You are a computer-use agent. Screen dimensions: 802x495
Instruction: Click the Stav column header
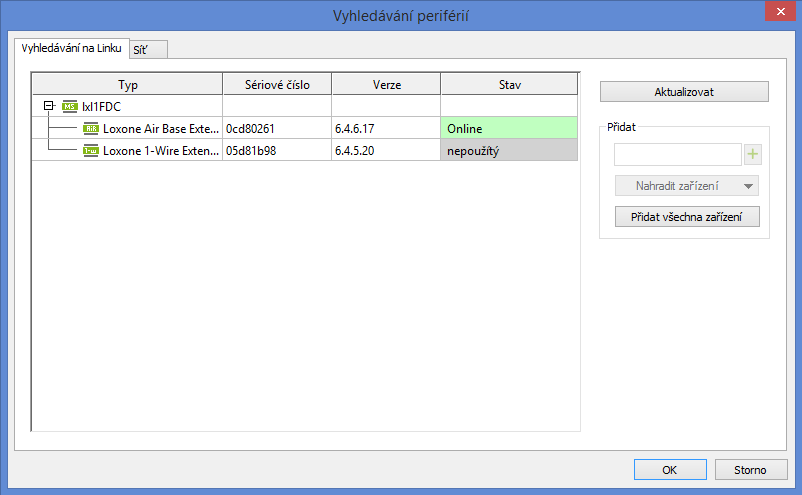509,84
